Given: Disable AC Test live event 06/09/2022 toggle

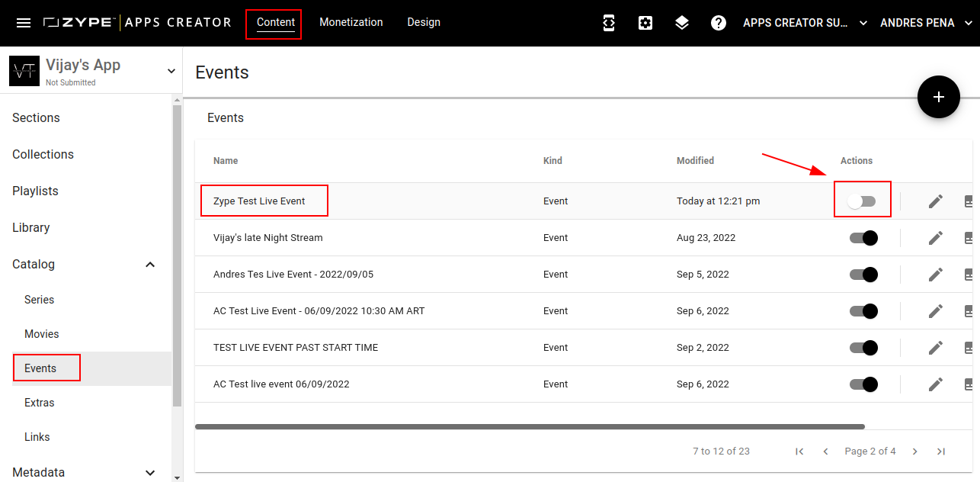Looking at the screenshot, I should coord(863,384).
